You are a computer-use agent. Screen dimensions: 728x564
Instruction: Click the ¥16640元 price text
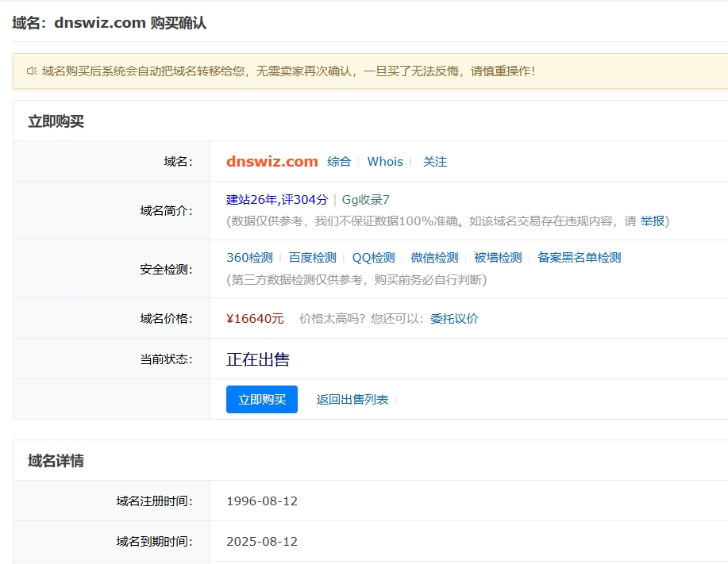click(x=255, y=319)
